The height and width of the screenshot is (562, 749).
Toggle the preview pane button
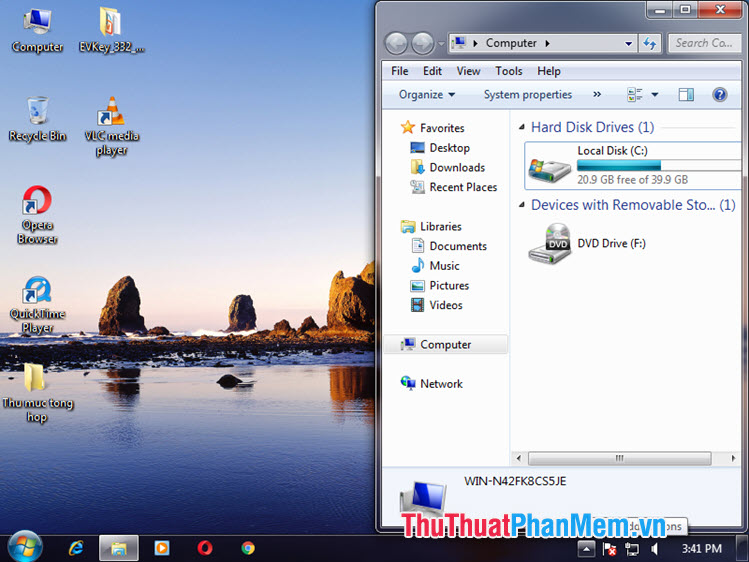pyautogui.click(x=686, y=95)
